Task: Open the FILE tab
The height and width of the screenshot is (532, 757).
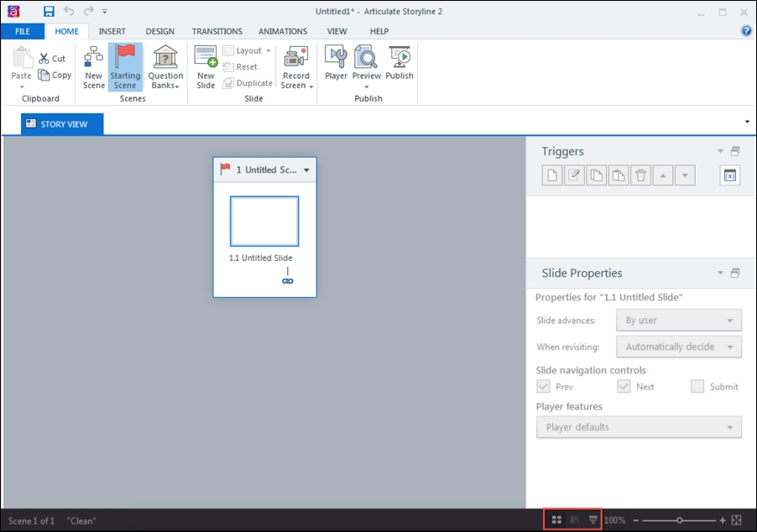Action: click(23, 31)
